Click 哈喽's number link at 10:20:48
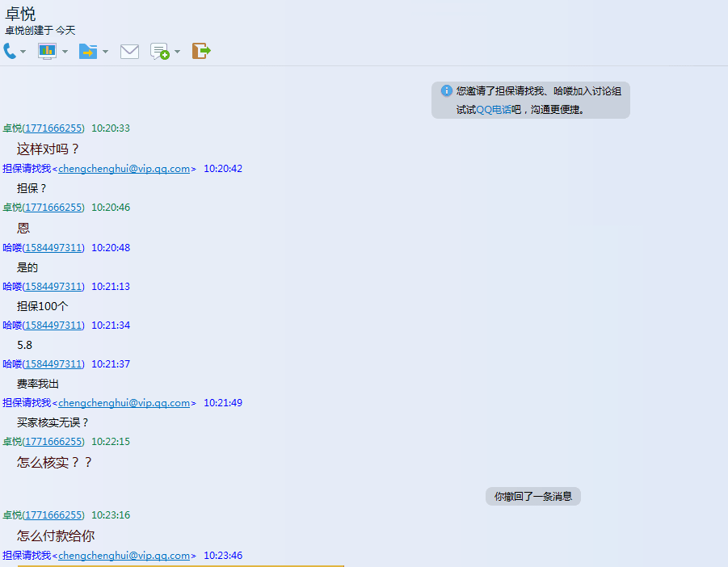This screenshot has width=728, height=567. pyautogui.click(x=53, y=248)
